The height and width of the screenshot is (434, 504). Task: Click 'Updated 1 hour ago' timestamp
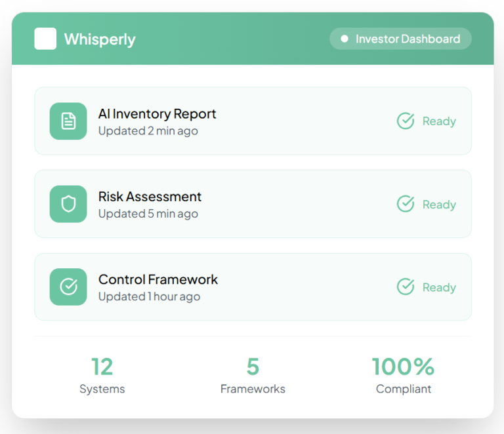click(x=149, y=296)
